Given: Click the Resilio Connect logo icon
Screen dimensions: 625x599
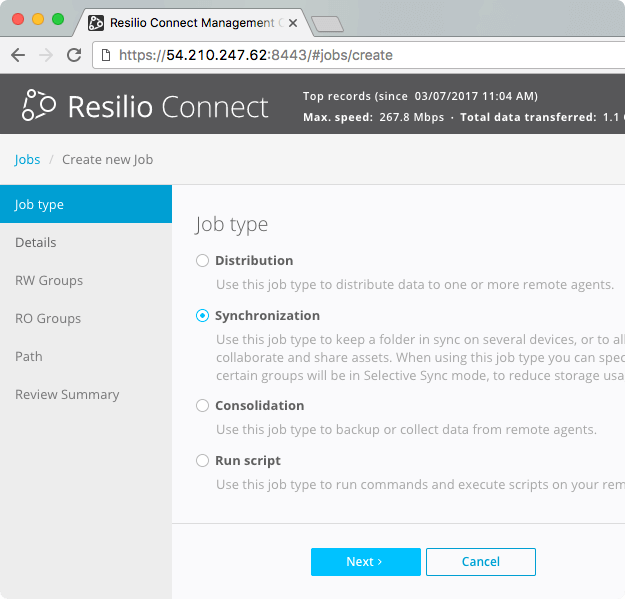Looking at the screenshot, I should pos(39,105).
